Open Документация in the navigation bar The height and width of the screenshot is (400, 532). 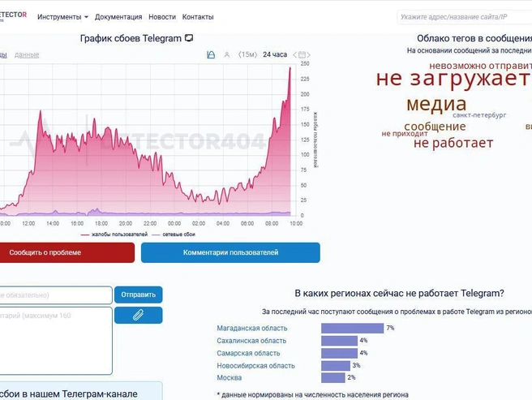(x=118, y=17)
